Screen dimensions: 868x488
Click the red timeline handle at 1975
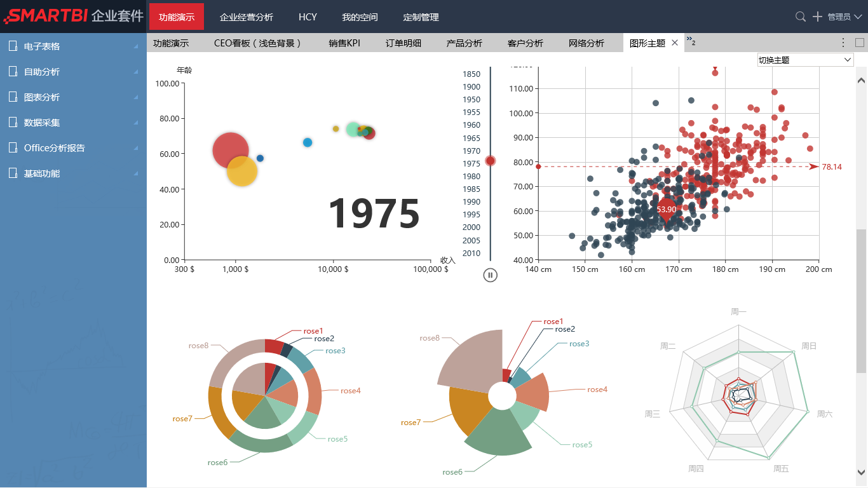pos(490,161)
